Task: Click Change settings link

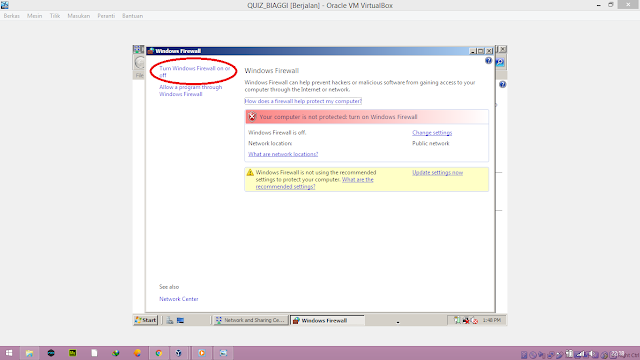Action: point(432,133)
